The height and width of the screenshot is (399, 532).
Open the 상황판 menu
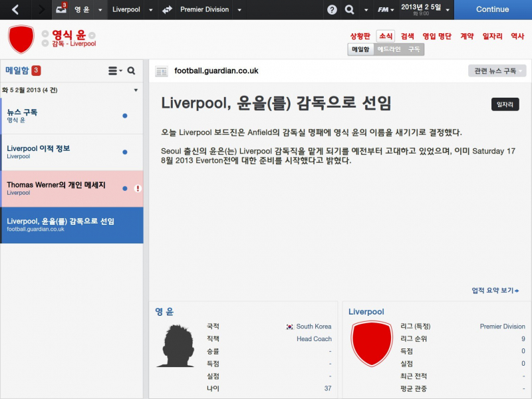[x=360, y=36]
